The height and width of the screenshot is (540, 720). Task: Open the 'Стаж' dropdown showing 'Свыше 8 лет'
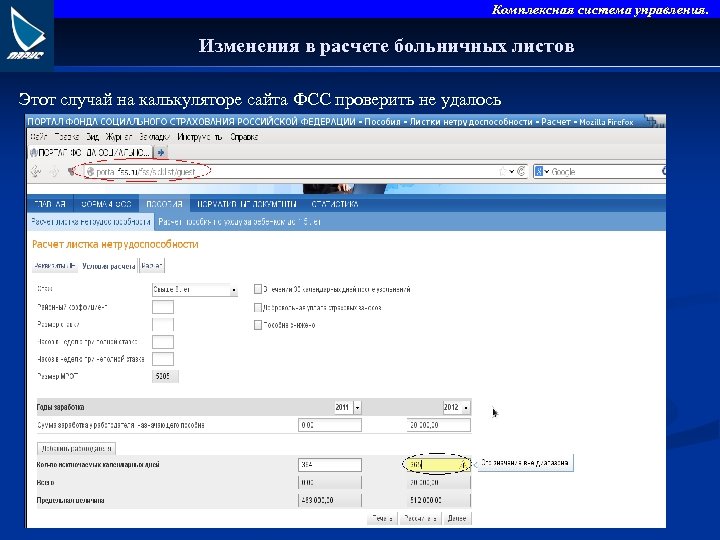195,290
